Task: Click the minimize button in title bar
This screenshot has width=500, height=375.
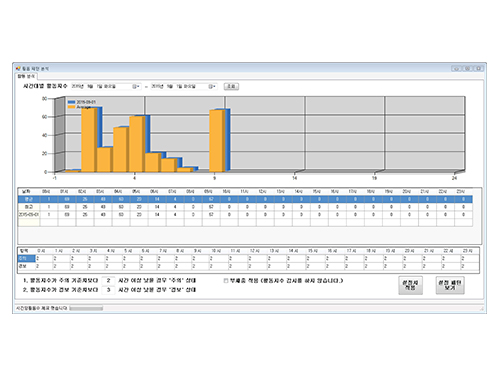Action: [457, 68]
